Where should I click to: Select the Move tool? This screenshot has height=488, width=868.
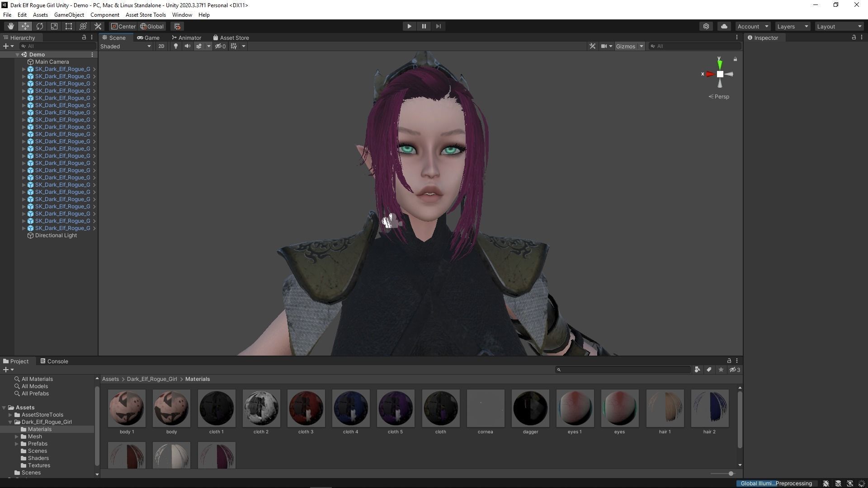(25, 26)
